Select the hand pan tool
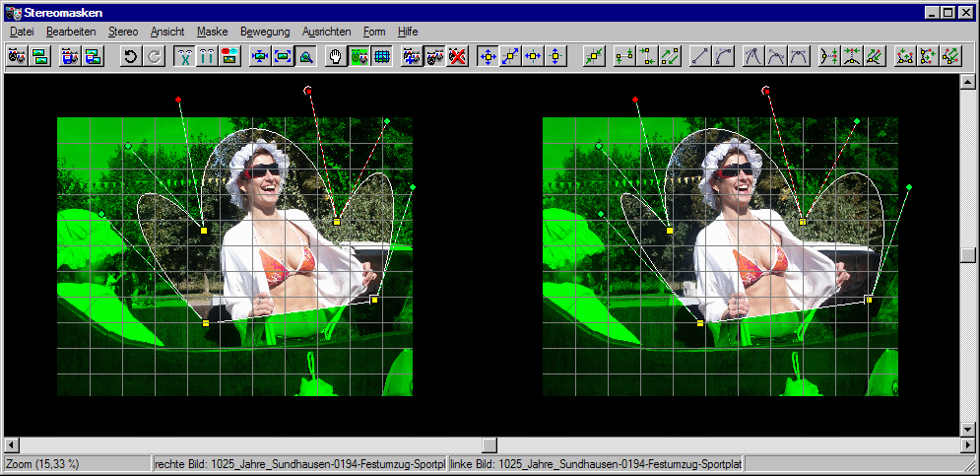980x476 pixels. (336, 57)
